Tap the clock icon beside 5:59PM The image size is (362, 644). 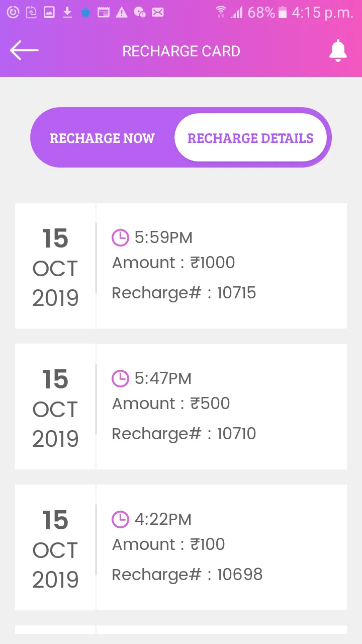[120, 237]
